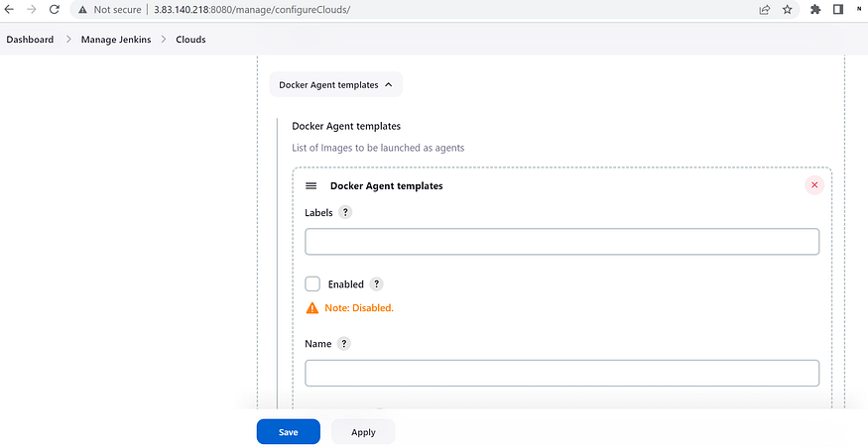This screenshot has height=447, width=868.
Task: Reload the page with the refresh icon
Action: [x=55, y=9]
